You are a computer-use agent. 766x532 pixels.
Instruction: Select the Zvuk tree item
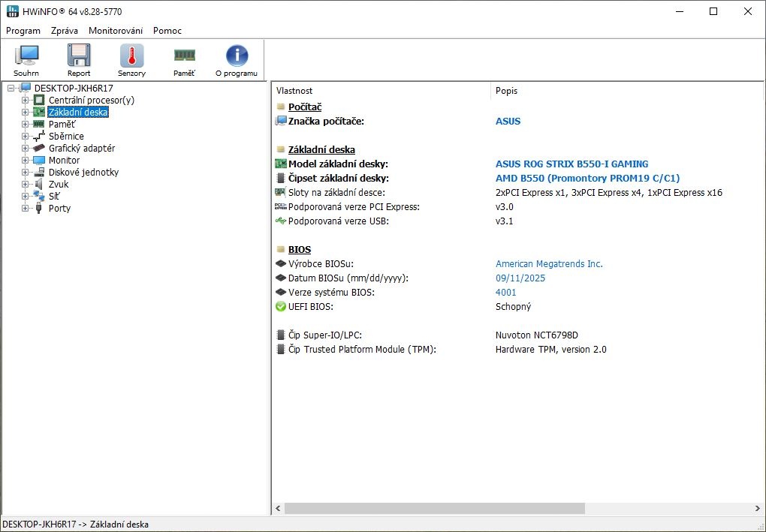59,185
